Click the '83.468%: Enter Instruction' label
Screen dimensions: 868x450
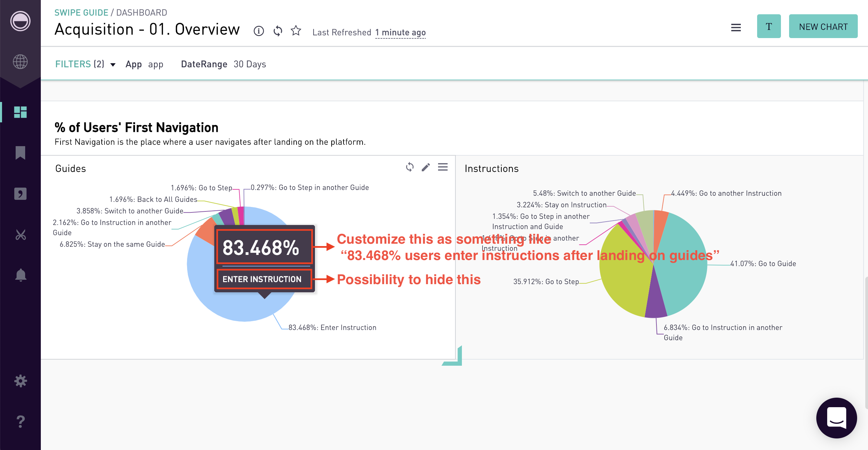332,328
